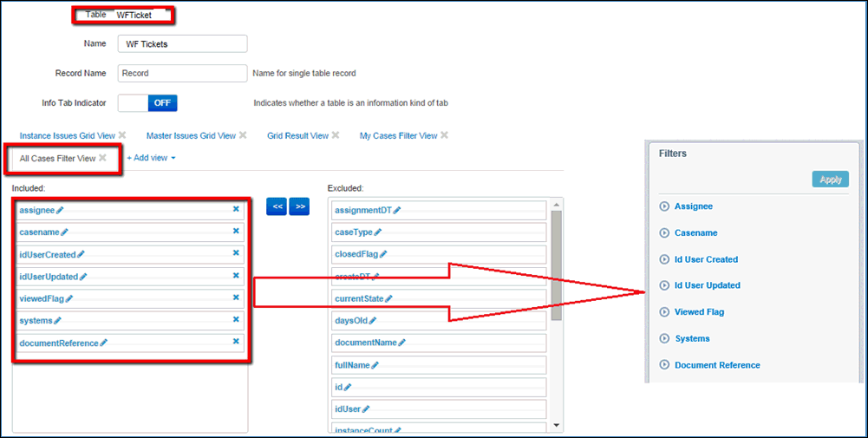Click the edit pencil next to viewedFlag
The width and height of the screenshot is (868, 438).
point(69,298)
